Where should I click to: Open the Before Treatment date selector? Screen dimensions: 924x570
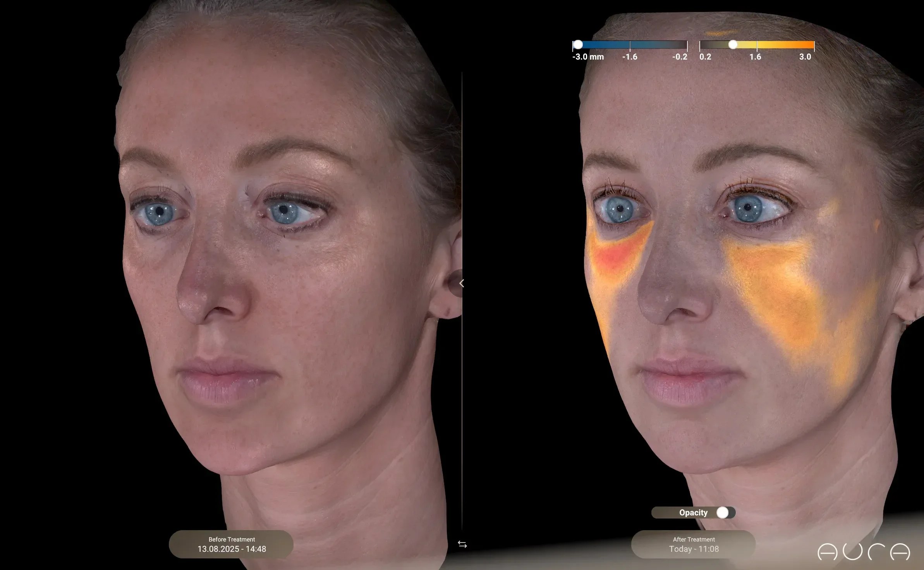tap(231, 544)
